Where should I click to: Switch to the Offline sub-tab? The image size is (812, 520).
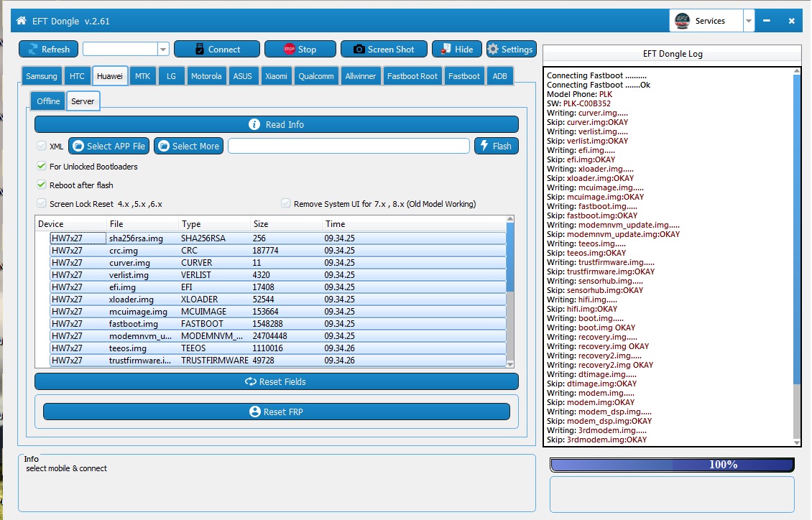[48, 101]
